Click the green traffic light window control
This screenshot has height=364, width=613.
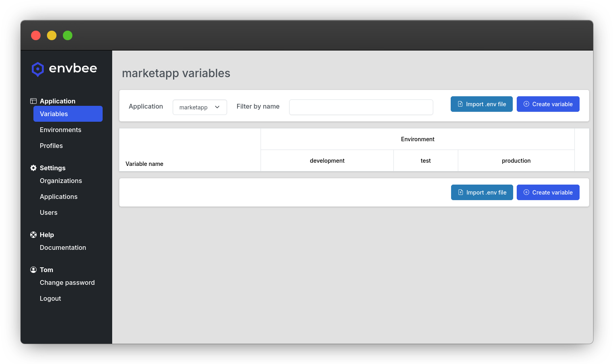point(68,35)
